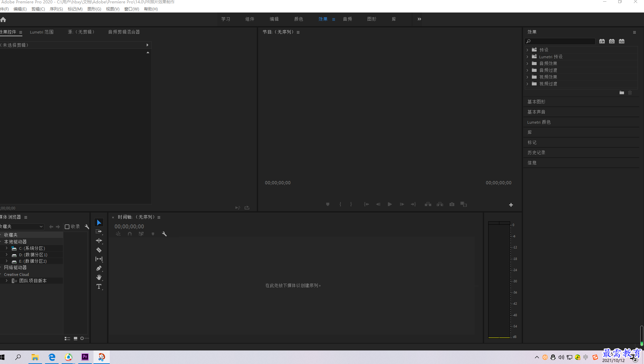Viewport: 644px width, 364px height.
Task: Filter 32-bit Color effects
Action: click(x=611, y=41)
